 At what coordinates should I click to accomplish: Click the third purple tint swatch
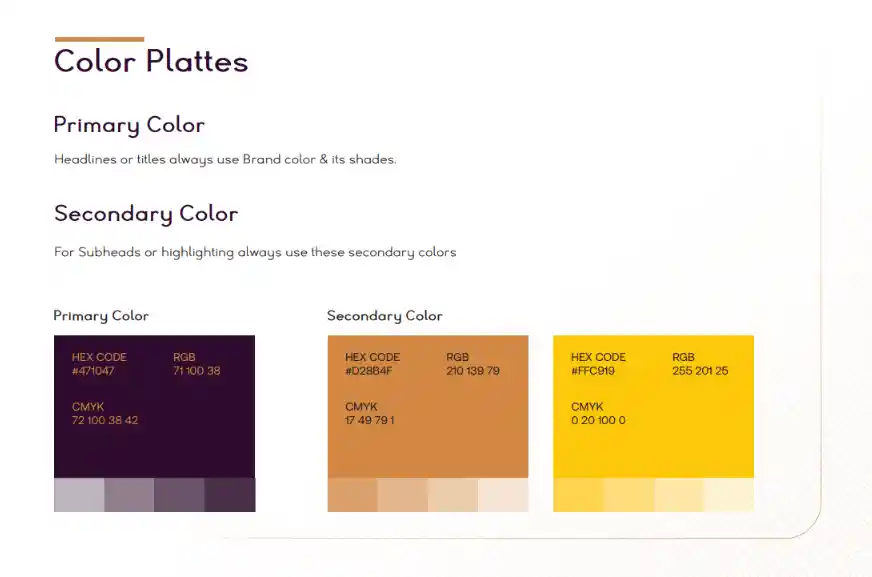click(x=179, y=495)
